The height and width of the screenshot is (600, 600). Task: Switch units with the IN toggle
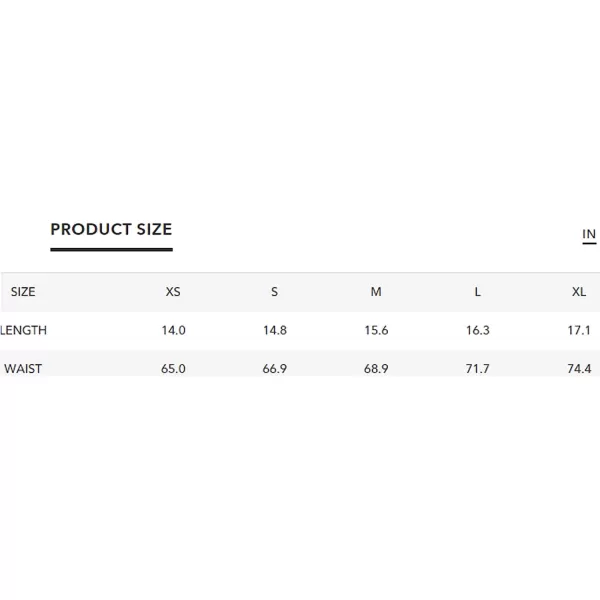(x=589, y=234)
